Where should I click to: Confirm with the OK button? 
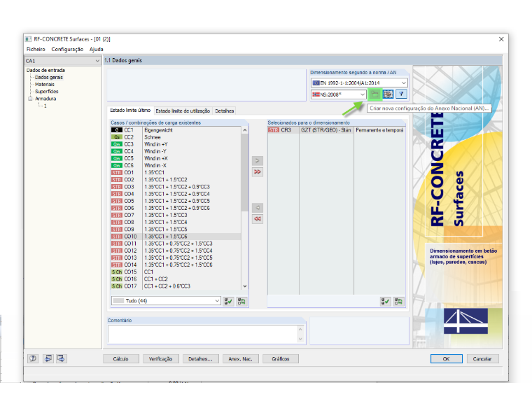pos(446,359)
